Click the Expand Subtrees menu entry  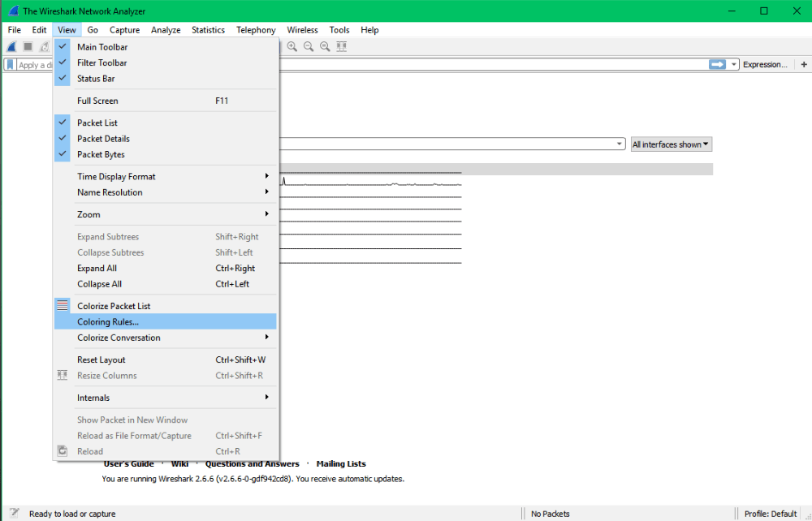coord(165,236)
